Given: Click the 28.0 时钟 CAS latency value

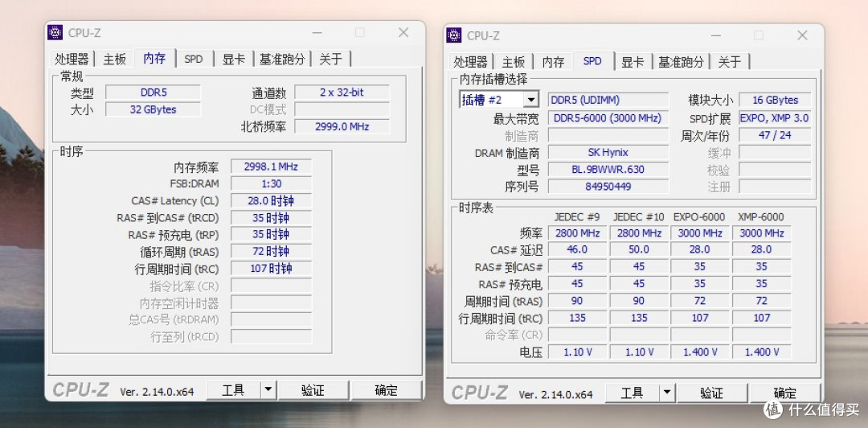Looking at the screenshot, I should (x=272, y=200).
